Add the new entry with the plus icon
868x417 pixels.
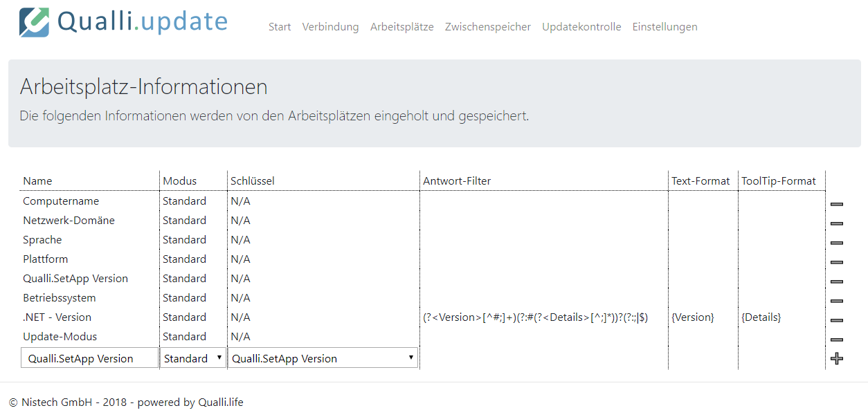[837, 358]
